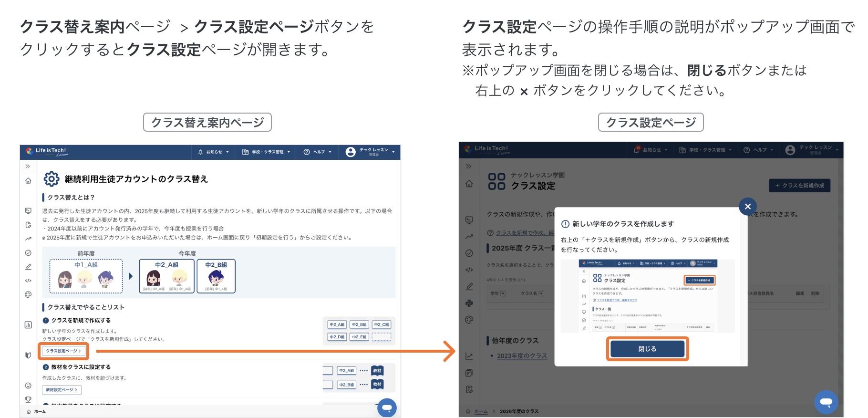Click the Python icon in the sidebar
Image resolution: width=868 pixels, height=418 pixels.
coord(469,303)
